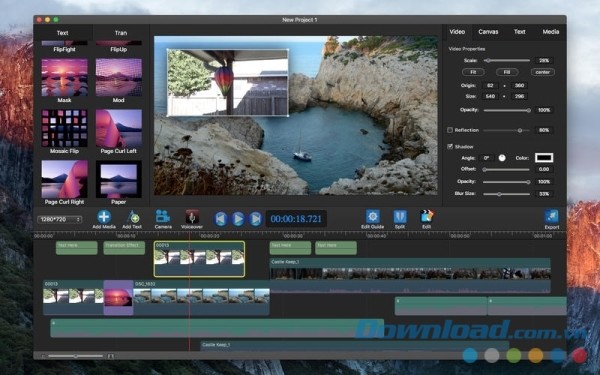
Task: Select the Transition Effect clip on timeline
Action: 124,248
